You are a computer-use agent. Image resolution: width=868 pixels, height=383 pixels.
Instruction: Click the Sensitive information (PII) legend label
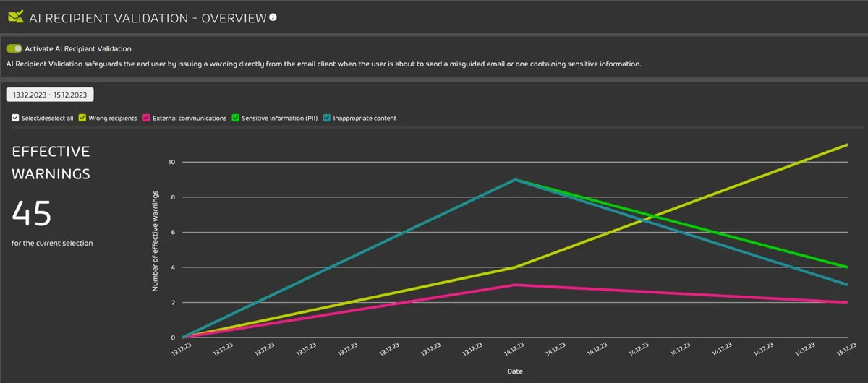pos(278,118)
